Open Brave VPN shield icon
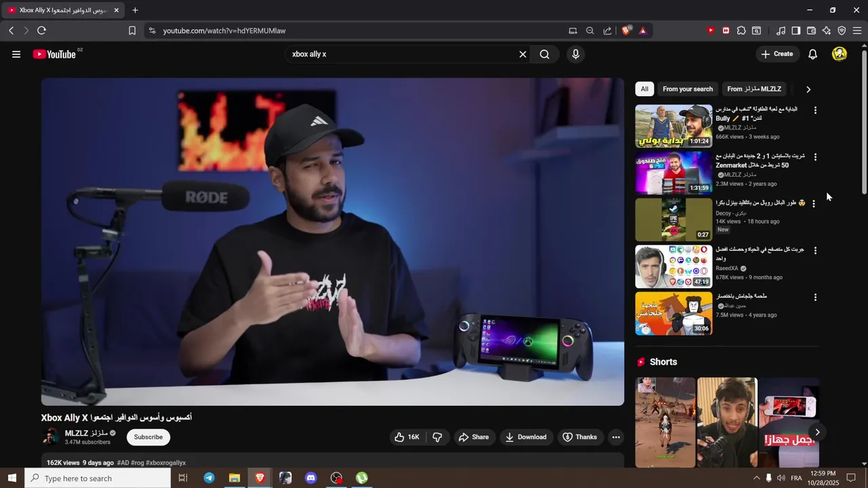Screen dimensions: 868x488 [x=842, y=30]
